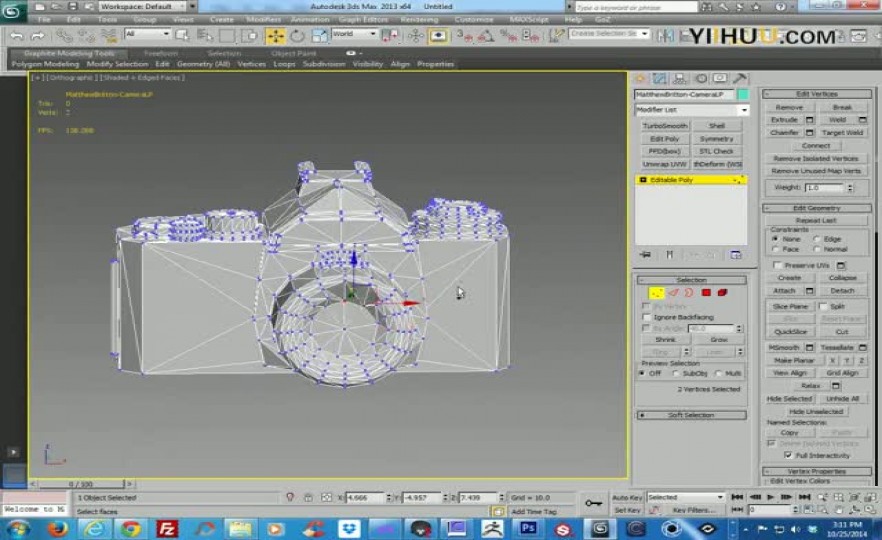Select the Normal constraint radio button
Screen dimensions: 882x540
[x=817, y=249]
